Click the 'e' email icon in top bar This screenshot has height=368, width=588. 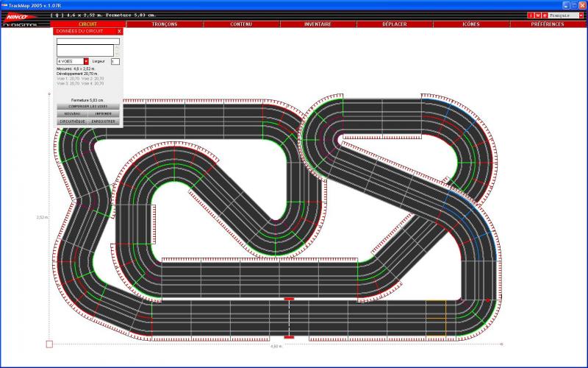click(x=544, y=15)
